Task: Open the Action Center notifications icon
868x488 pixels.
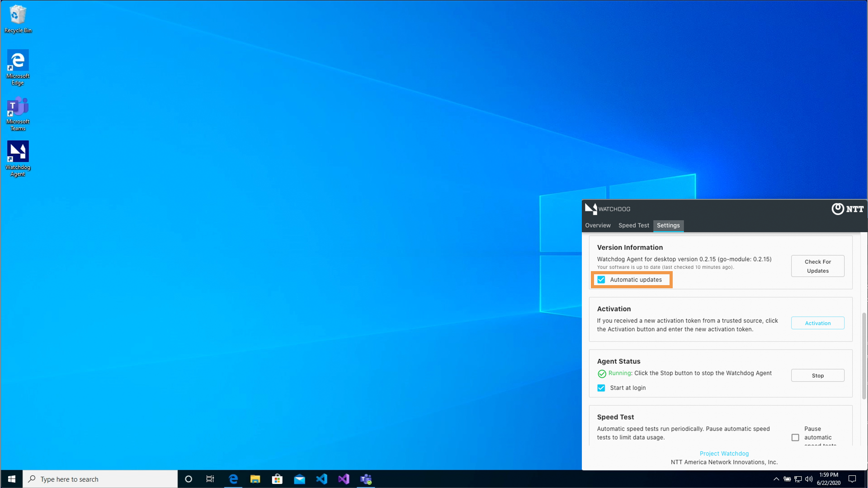Action: click(852, 479)
